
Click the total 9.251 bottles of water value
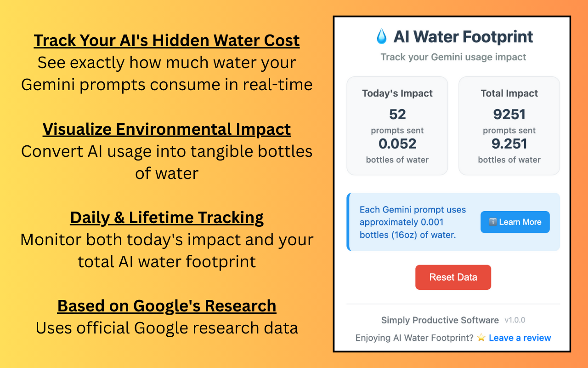click(x=509, y=144)
